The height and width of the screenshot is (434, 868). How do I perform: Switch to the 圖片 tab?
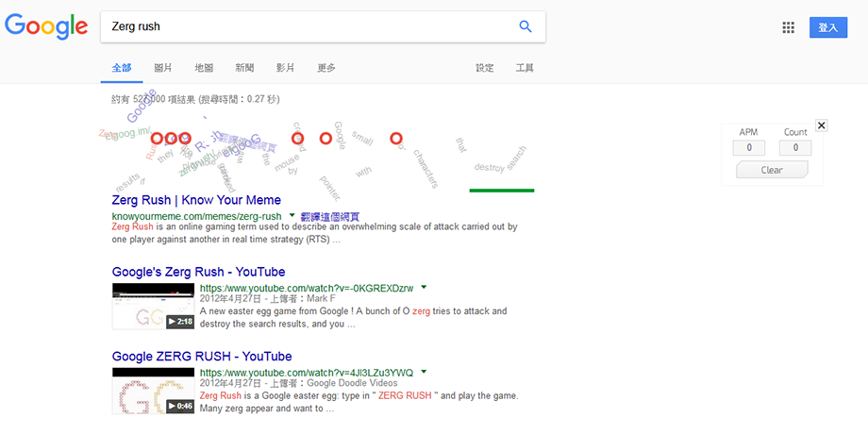coord(162,68)
